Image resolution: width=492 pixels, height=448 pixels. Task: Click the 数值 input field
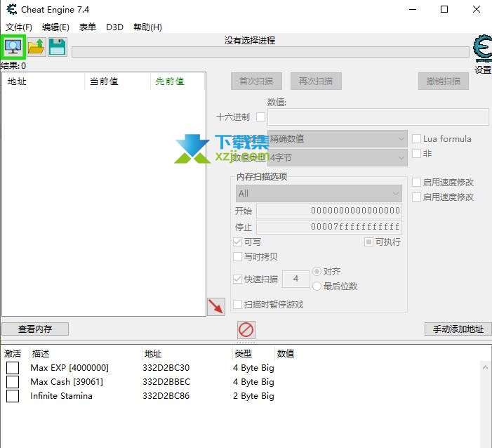tap(378, 117)
